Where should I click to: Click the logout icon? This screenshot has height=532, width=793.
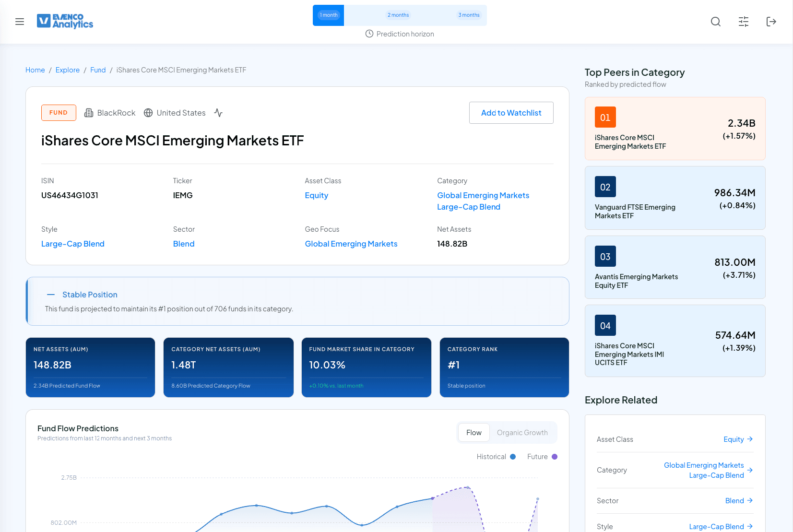click(771, 22)
